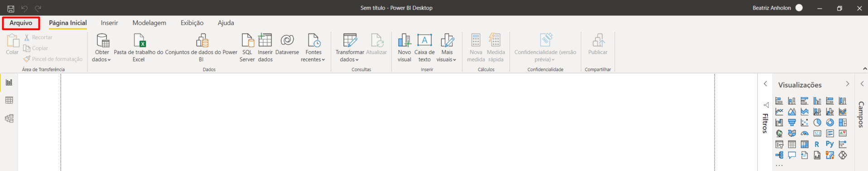Select the donut chart visual
Viewport: 868px width, 171px height.
click(830, 122)
